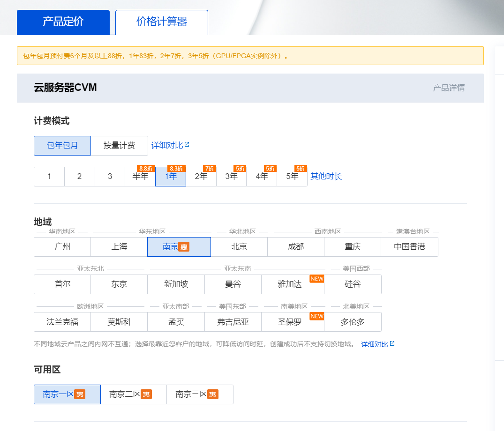This screenshot has width=504, height=431.
Task: Open the 价格计算器 tab
Action: coord(162,22)
